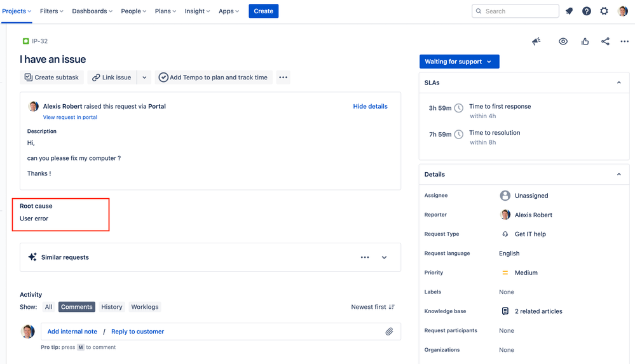Collapse the Details panel

point(619,175)
